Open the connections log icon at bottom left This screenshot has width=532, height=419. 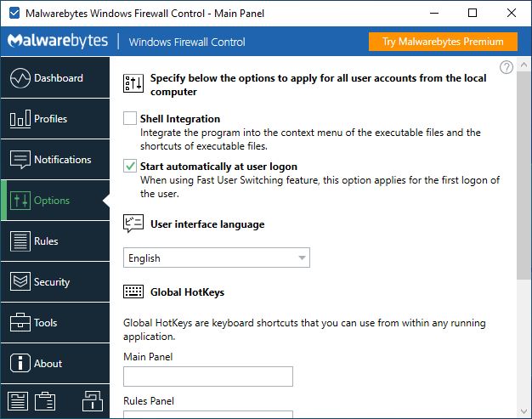(18, 401)
